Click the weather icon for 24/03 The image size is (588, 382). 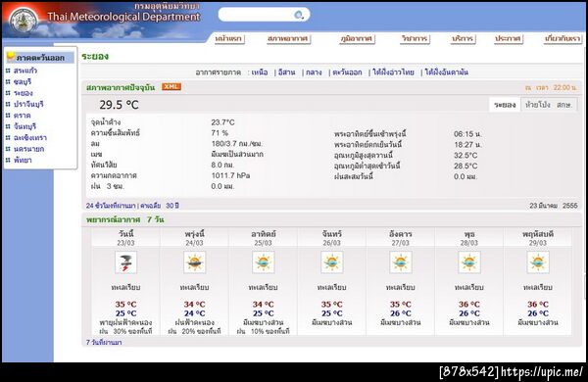194,263
